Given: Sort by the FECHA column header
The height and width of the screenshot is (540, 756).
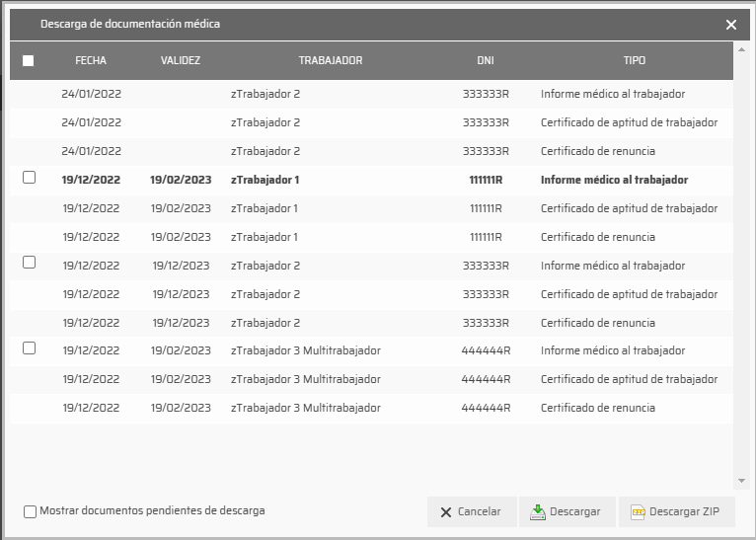Looking at the screenshot, I should coord(91,60).
